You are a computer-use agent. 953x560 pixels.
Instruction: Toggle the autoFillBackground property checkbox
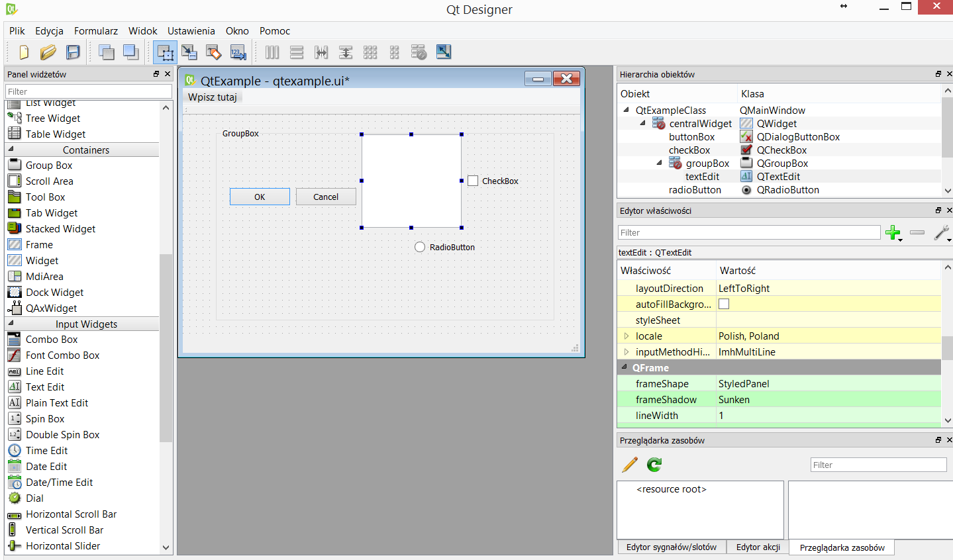pos(724,304)
